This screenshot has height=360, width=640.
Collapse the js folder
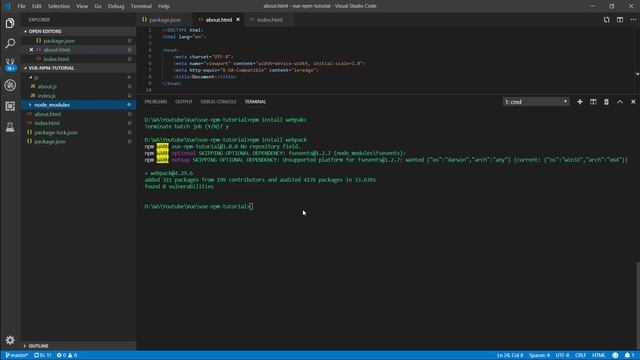[x=31, y=77]
